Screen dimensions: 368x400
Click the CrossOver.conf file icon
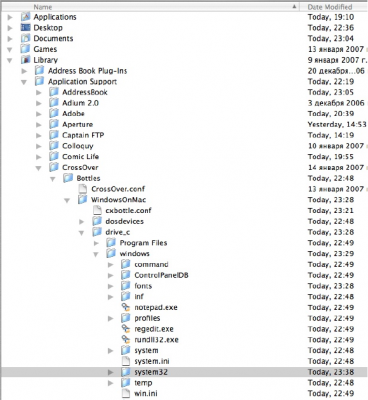[x=82, y=189]
